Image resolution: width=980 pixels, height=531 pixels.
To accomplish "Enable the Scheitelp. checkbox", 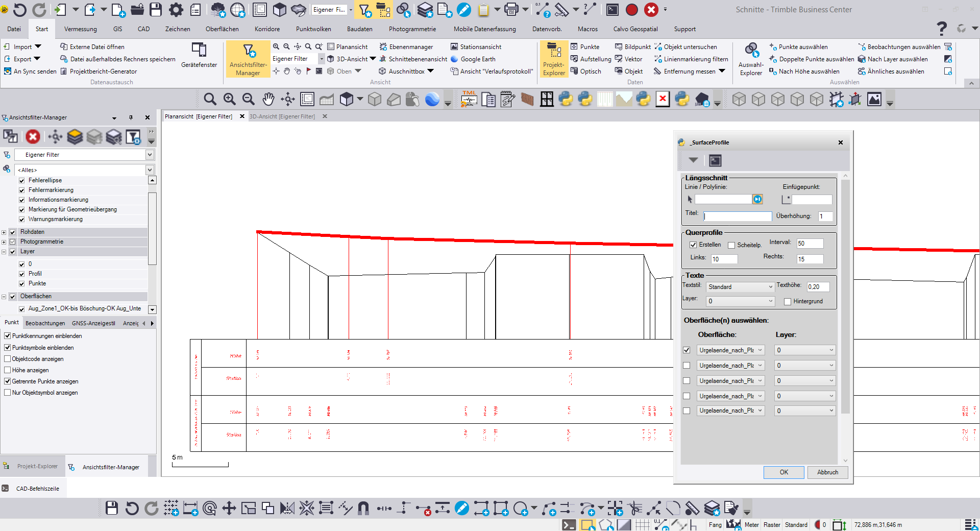I will 731,245.
